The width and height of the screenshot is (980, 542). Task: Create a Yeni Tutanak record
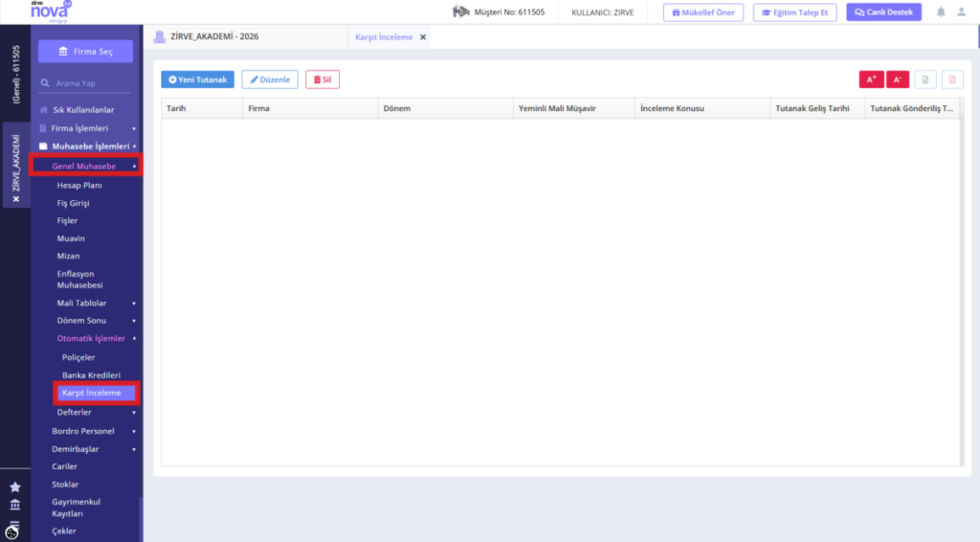click(x=197, y=79)
